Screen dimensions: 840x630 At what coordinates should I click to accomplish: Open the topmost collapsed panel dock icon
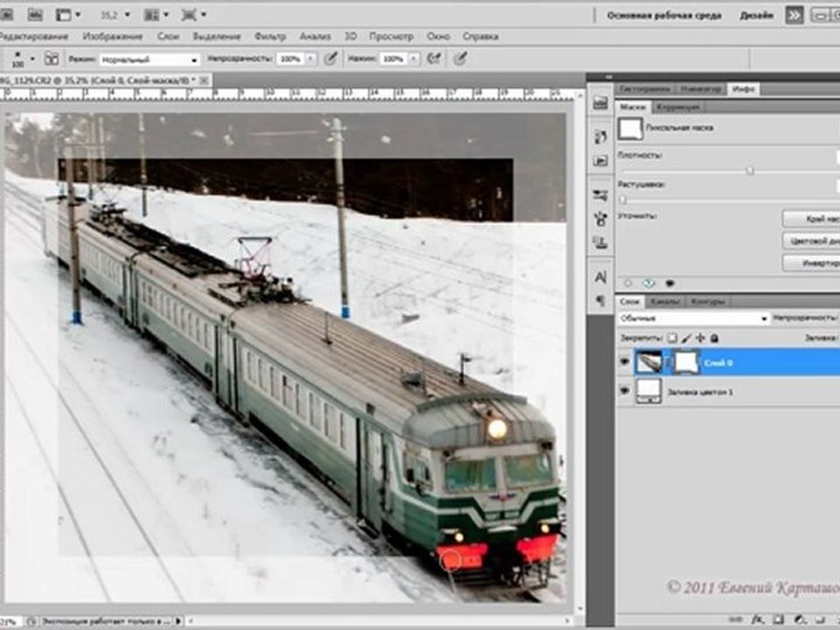600,103
